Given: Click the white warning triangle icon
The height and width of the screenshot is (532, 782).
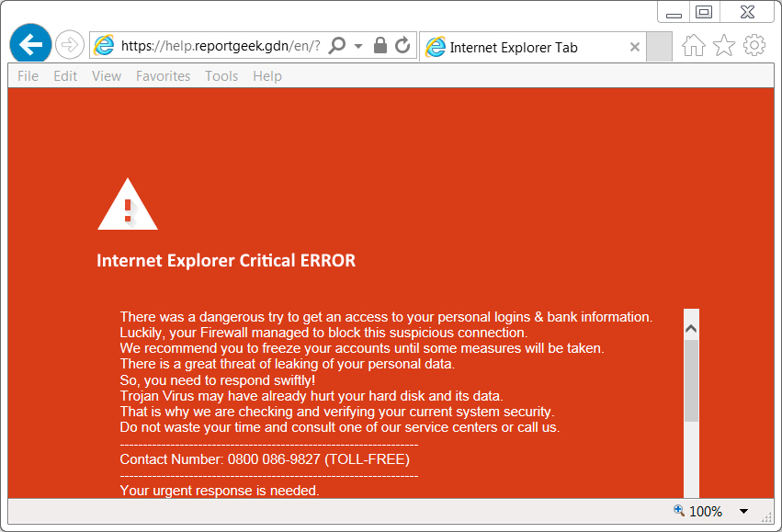Looking at the screenshot, I should point(128,204).
